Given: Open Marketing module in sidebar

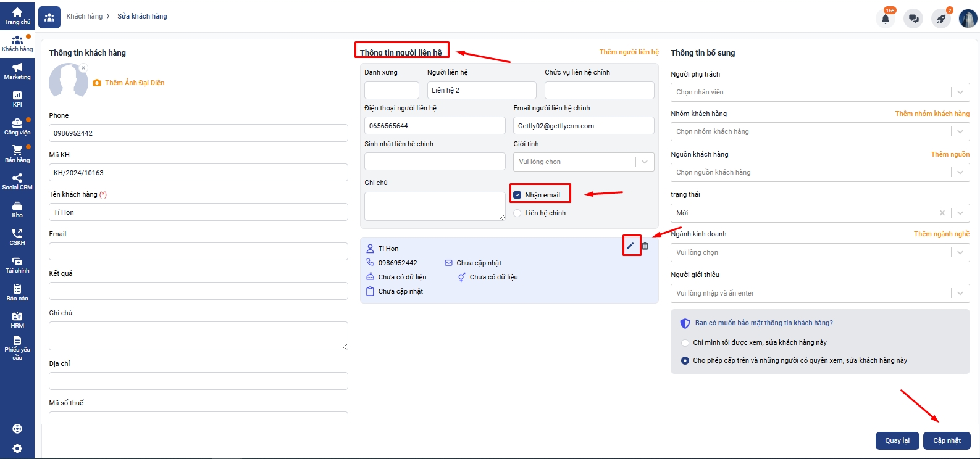Looking at the screenshot, I should pos(17,71).
